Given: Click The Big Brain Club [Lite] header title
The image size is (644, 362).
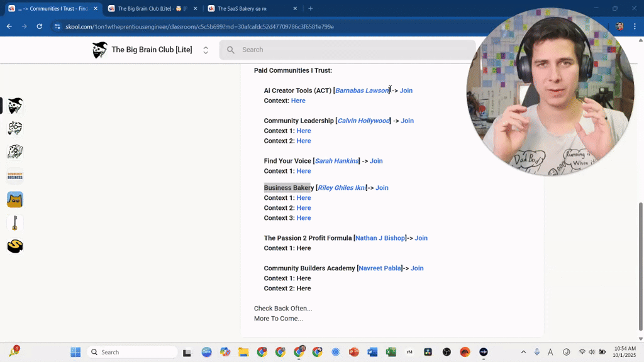Looking at the screenshot, I should pos(152,50).
